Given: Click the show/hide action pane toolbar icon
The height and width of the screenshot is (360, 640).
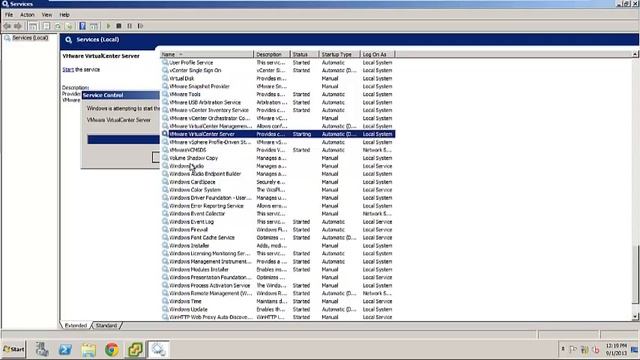Looking at the screenshot, I should (94, 26).
